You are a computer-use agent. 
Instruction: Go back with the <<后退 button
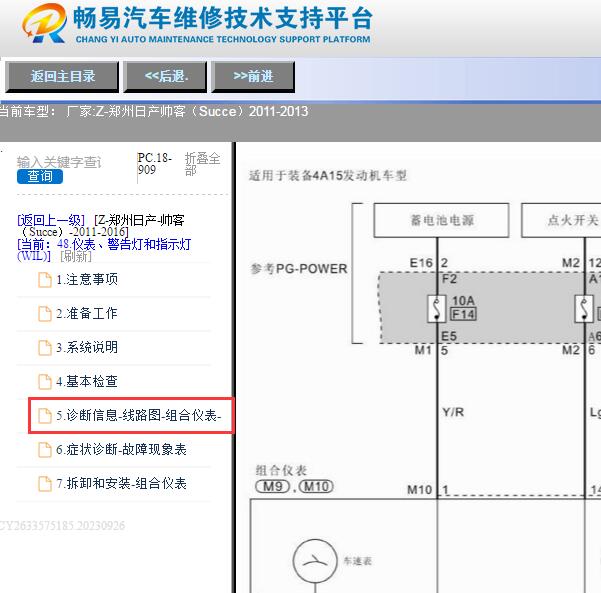click(x=165, y=77)
